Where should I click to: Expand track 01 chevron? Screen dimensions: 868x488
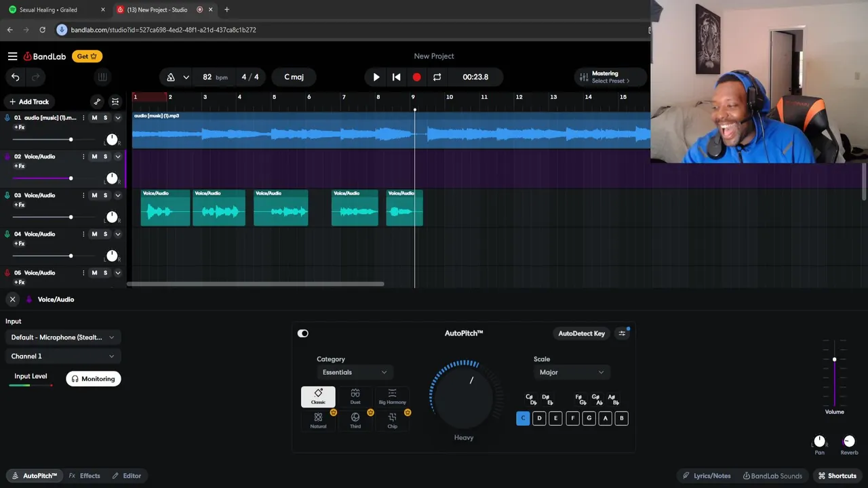tap(117, 118)
